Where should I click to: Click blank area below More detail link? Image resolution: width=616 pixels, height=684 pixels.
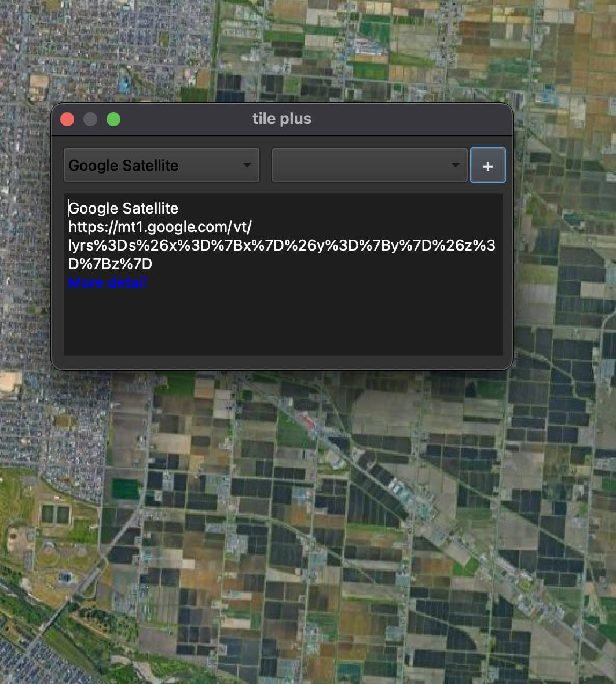pyautogui.click(x=281, y=324)
